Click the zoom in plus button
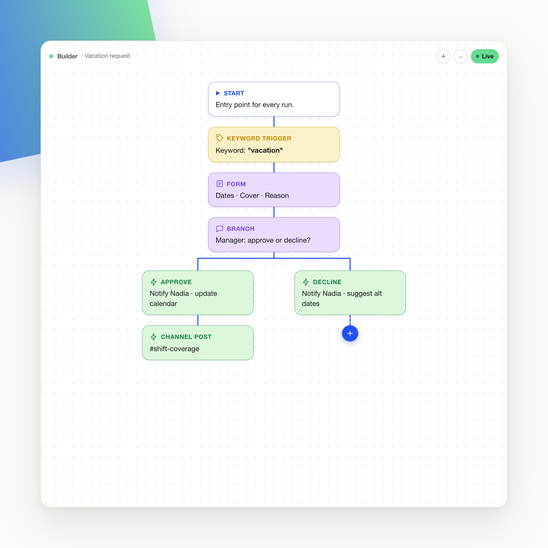Viewport: 548px width, 548px height. click(443, 56)
